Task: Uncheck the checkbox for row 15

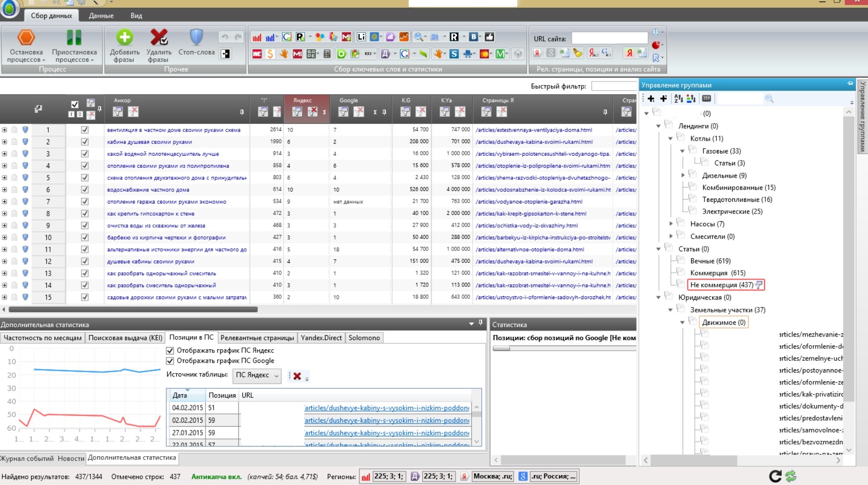Action: tap(85, 297)
